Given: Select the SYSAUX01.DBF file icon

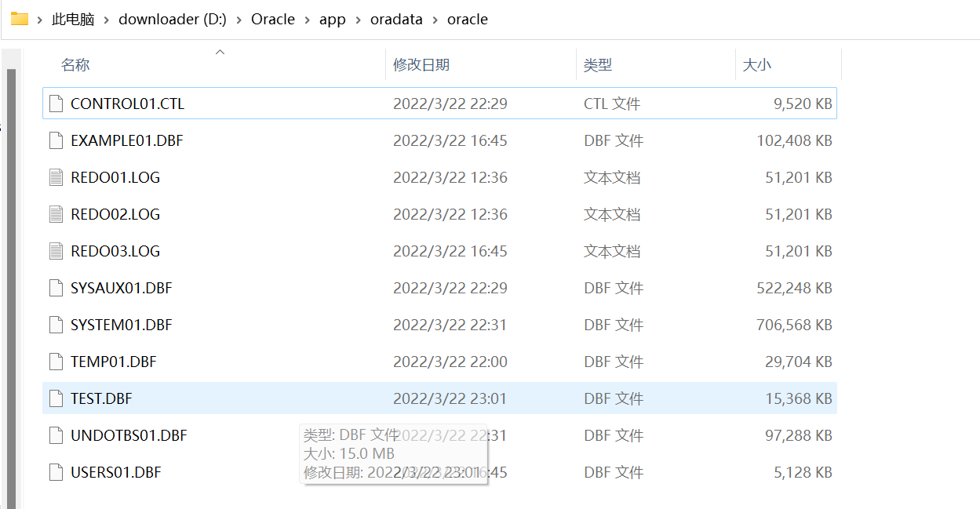Looking at the screenshot, I should pos(56,287).
